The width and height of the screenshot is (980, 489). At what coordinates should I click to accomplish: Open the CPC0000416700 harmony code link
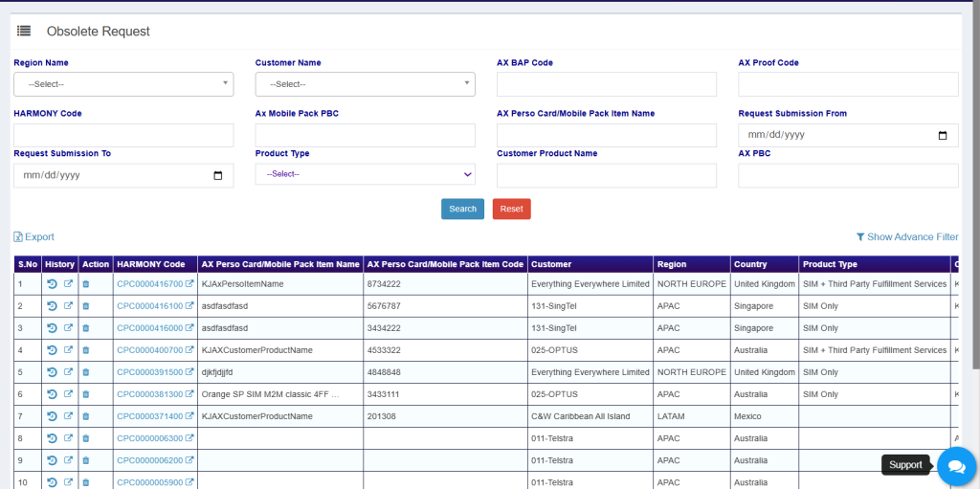pyautogui.click(x=149, y=284)
